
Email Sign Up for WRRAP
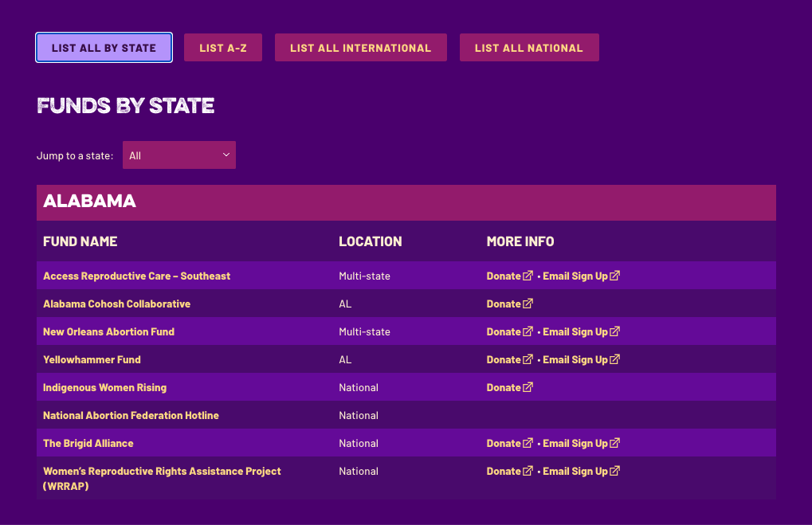pyautogui.click(x=581, y=472)
